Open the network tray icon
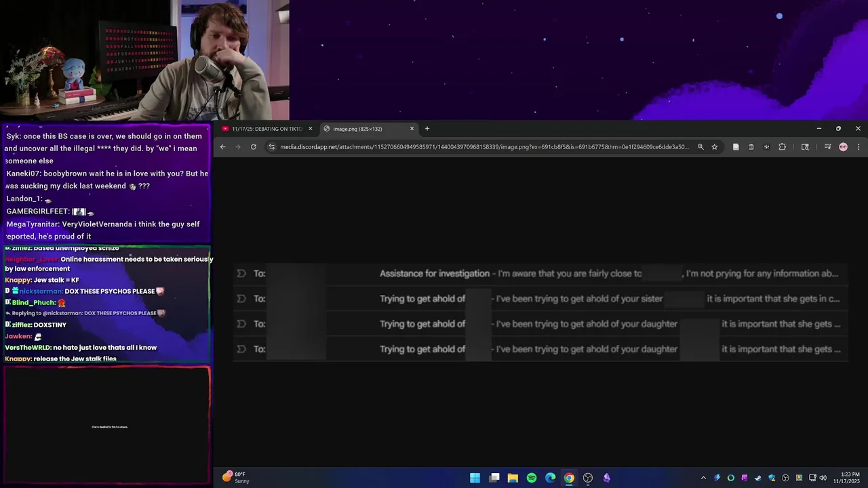 tap(812, 478)
